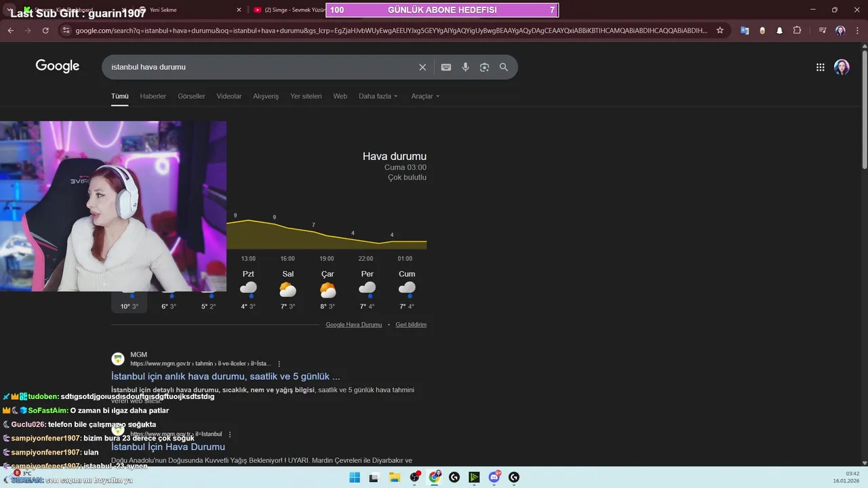The image size is (868, 488).
Task: Open Discord from the taskbar
Action: tap(494, 477)
